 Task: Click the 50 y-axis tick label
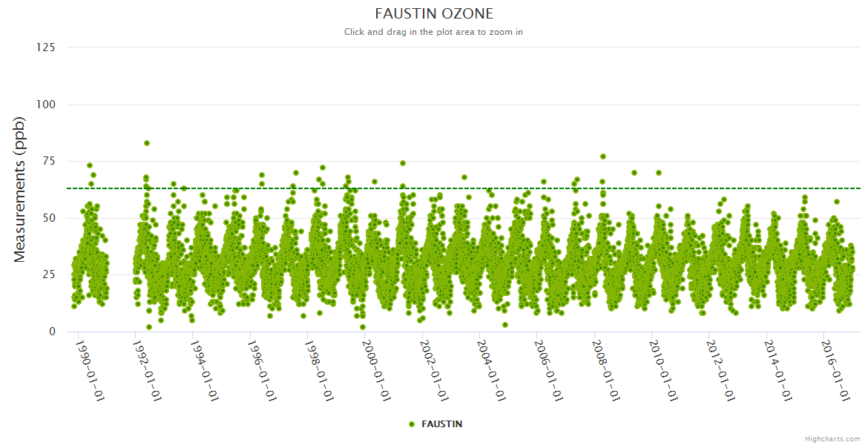pos(49,218)
